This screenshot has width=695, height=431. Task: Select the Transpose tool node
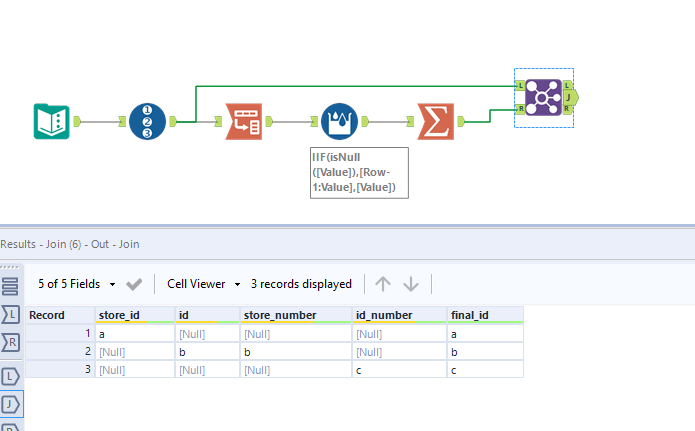click(x=244, y=121)
